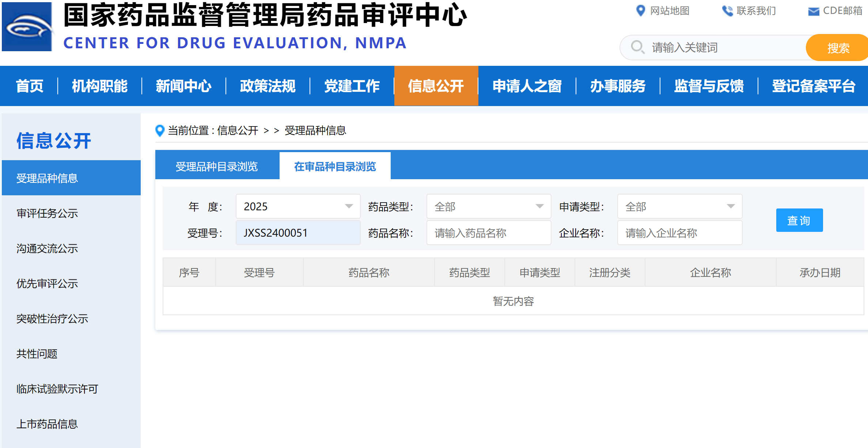Expand the 申请类型 dropdown
This screenshot has width=868, height=448.
point(679,206)
